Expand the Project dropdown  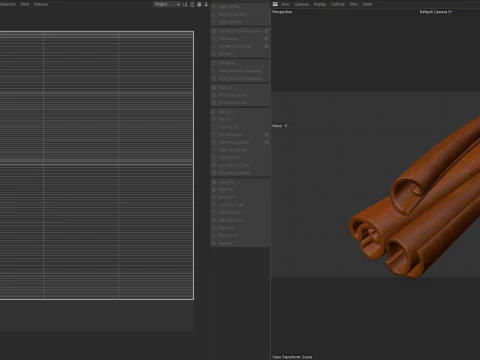coord(167,4)
